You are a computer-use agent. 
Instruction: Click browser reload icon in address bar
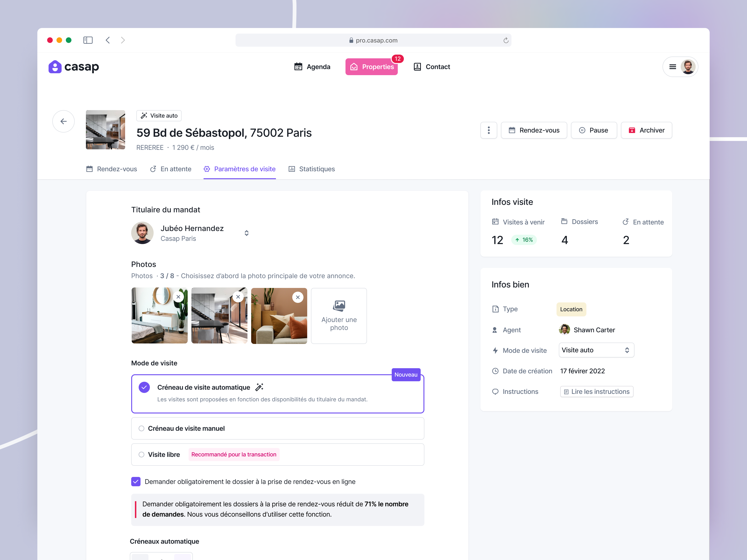coord(506,41)
